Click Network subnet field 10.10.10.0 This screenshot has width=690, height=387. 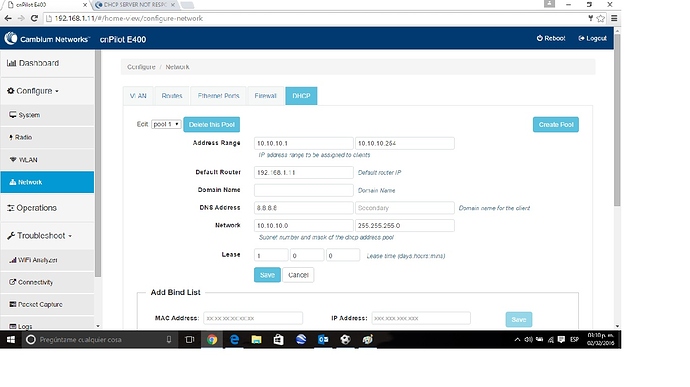[x=304, y=225]
